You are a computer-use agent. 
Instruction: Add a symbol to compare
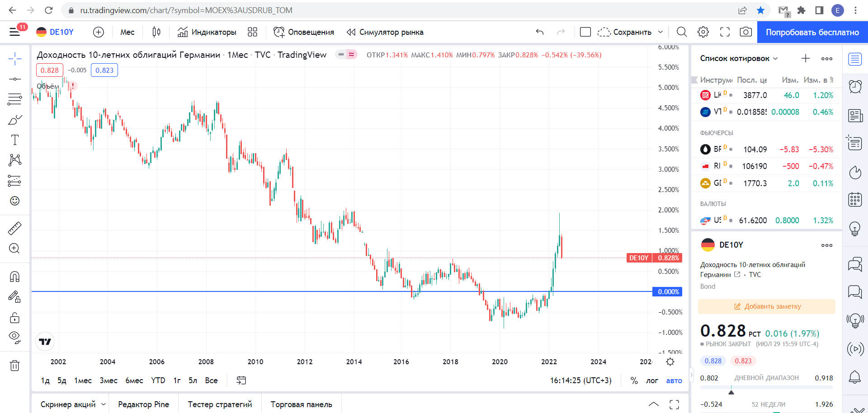pyautogui.click(x=98, y=32)
